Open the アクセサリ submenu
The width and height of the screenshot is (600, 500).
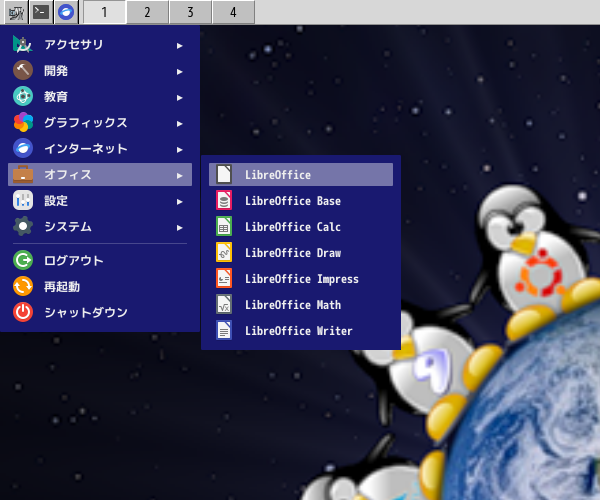coord(100,45)
